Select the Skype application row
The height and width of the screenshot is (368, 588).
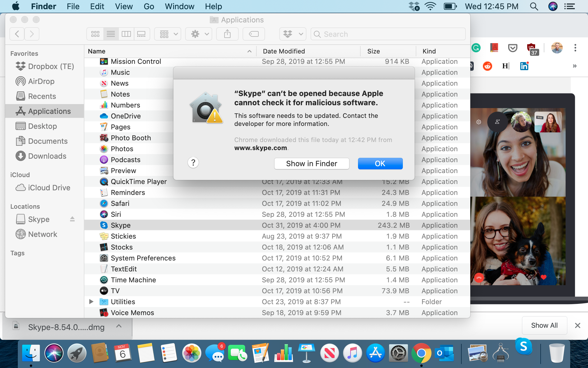[277, 225]
